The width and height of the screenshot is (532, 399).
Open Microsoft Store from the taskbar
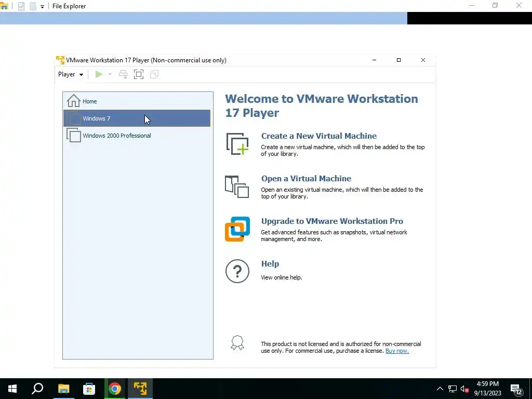[89, 389]
